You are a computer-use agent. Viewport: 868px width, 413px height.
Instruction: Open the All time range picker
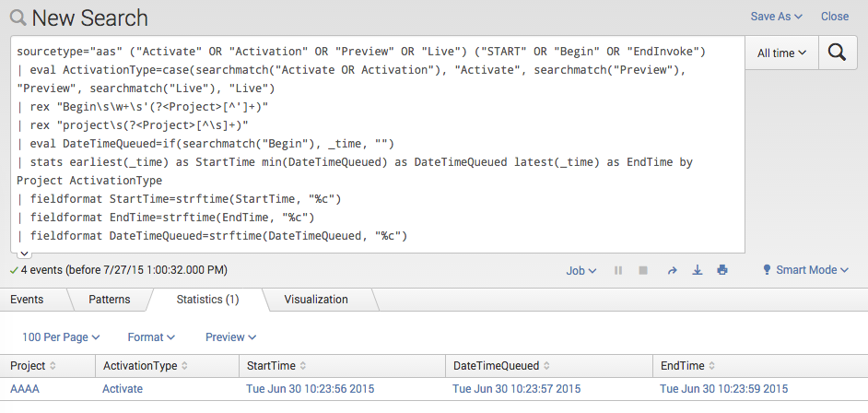(x=782, y=53)
